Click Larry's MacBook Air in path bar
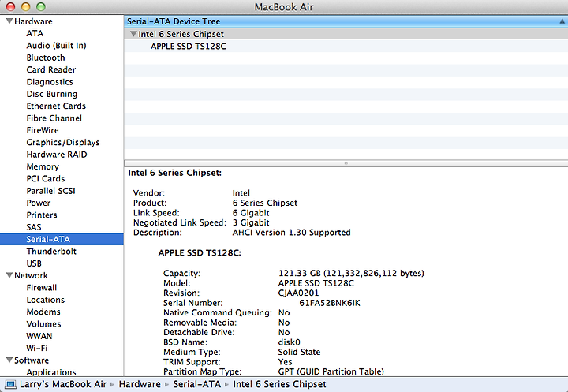The image size is (568, 392). 63,384
